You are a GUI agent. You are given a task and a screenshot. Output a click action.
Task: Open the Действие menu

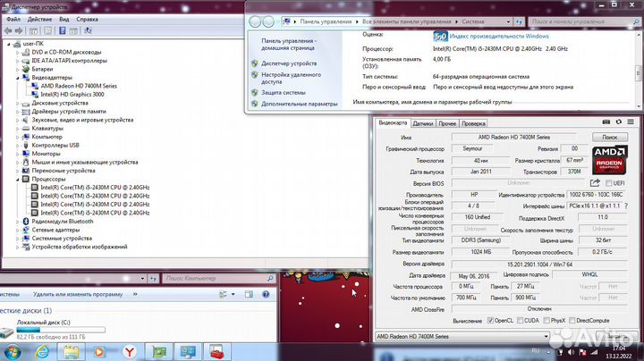[39, 20]
